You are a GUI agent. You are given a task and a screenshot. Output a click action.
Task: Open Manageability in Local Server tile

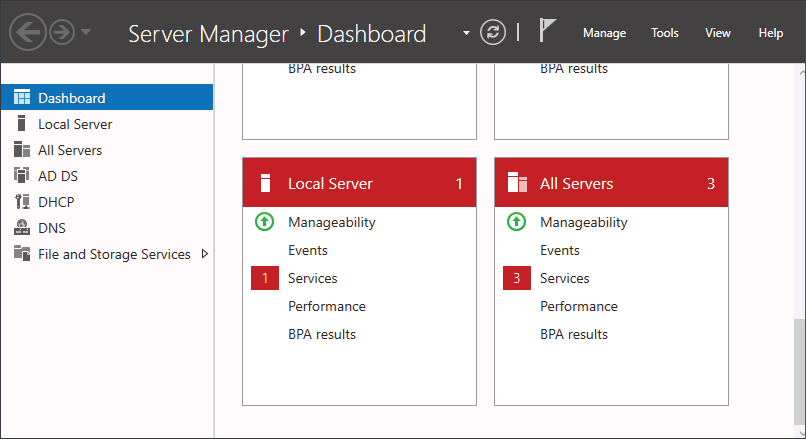pos(332,223)
